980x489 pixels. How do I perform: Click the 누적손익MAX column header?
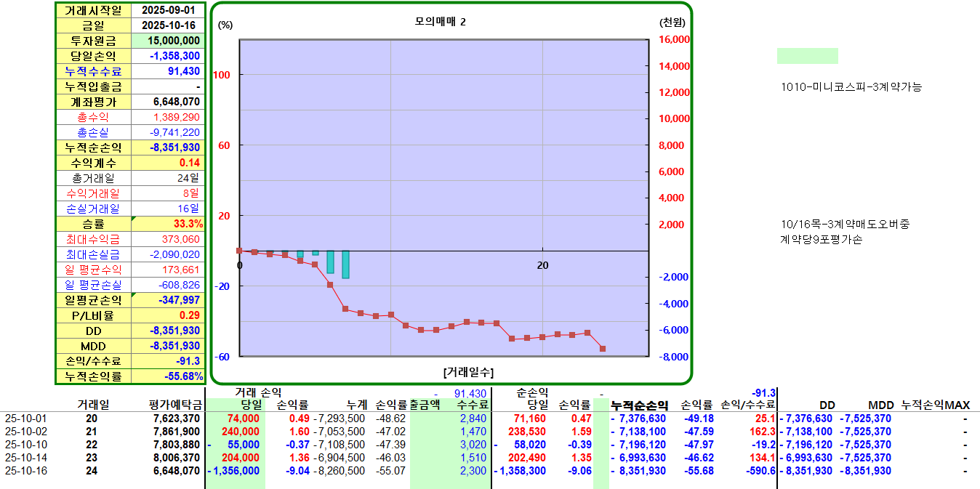coord(936,405)
